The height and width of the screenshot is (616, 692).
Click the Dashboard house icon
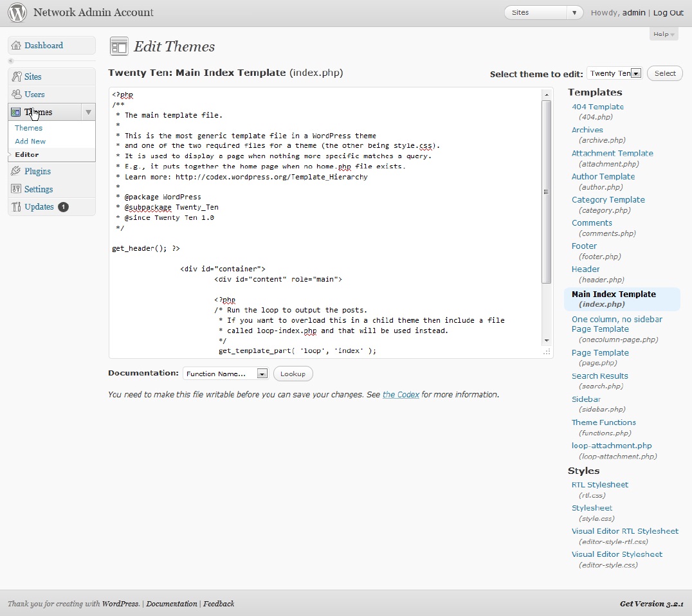pyautogui.click(x=16, y=46)
